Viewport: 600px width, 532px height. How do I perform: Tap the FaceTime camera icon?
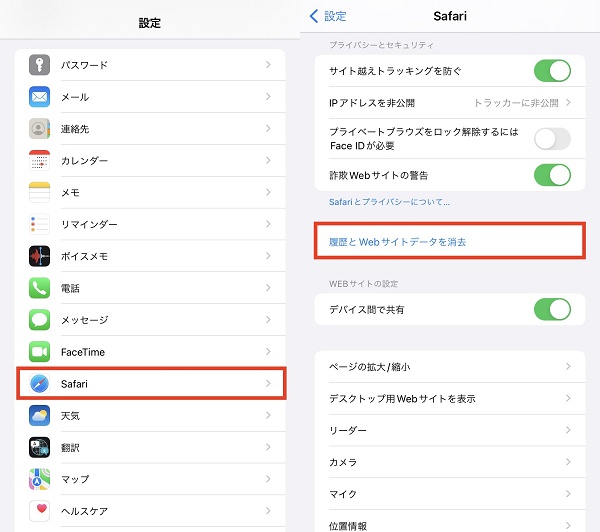click(40, 352)
